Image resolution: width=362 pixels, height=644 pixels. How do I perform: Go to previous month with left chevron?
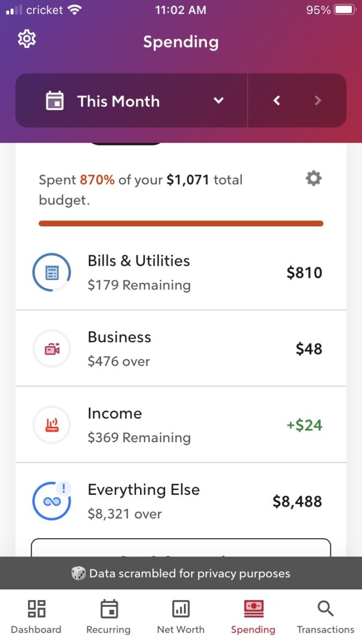click(276, 100)
